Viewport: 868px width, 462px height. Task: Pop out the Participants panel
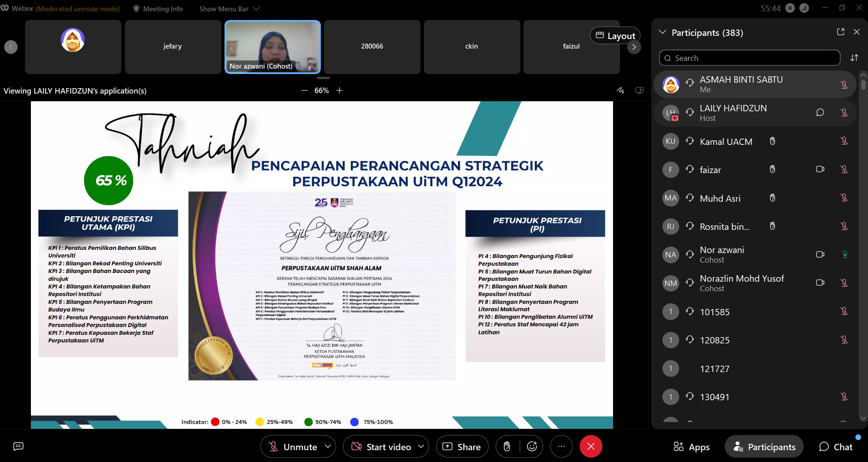pyautogui.click(x=841, y=32)
